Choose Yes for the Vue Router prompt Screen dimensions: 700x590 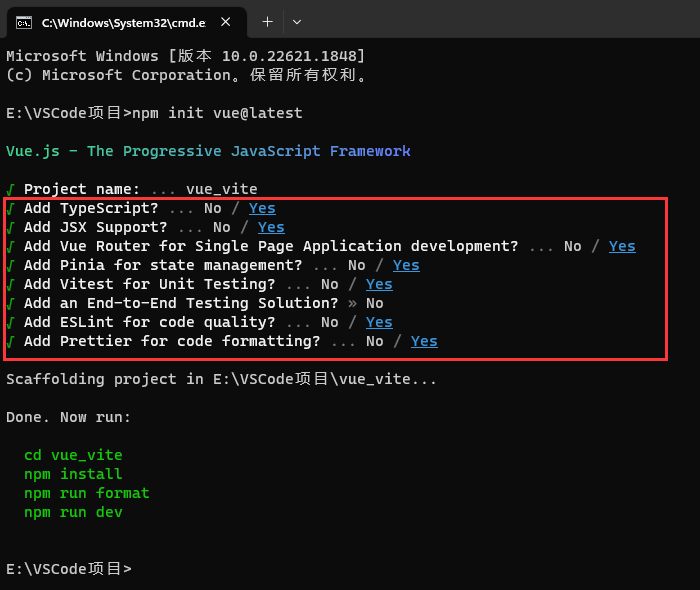click(622, 246)
